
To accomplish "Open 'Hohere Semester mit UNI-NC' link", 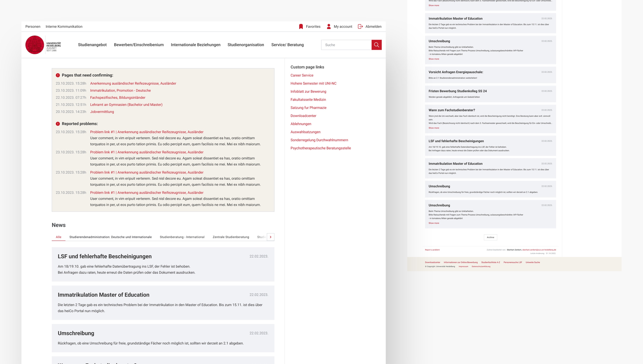I will [x=313, y=84].
